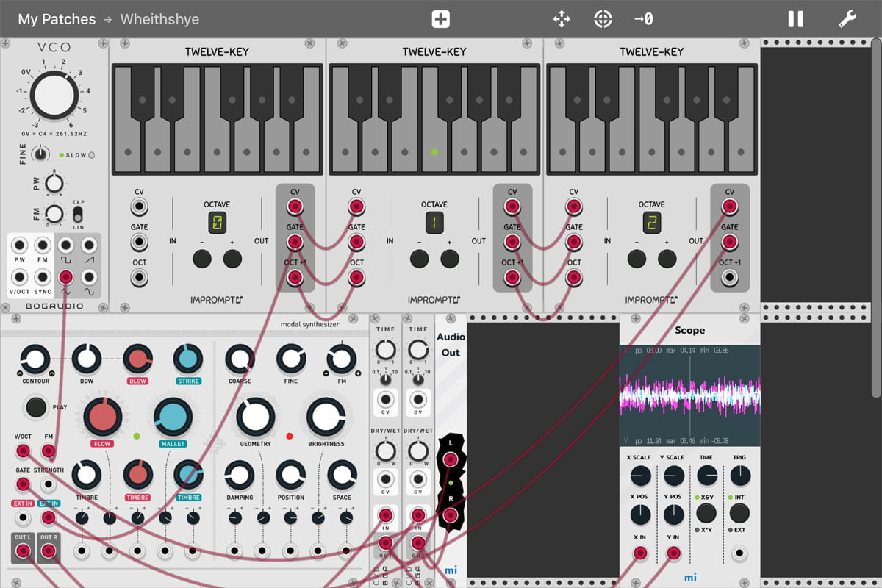
Task: Open the My Patches breadcrumb
Action: 57,19
